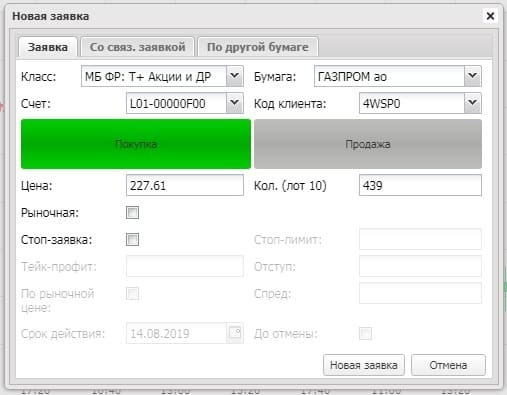Close the Новая заявка dialog
Screen dimensions: 507x395
(490, 16)
